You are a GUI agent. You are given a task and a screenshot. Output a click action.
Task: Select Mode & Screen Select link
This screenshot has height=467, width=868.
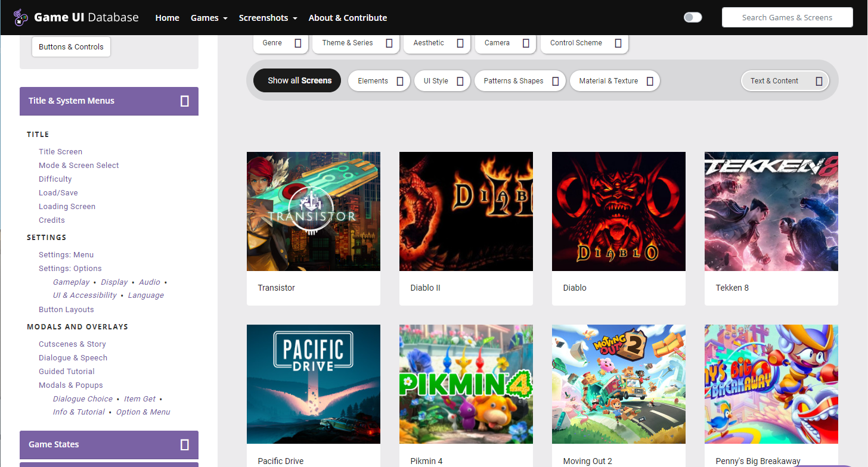(x=79, y=166)
